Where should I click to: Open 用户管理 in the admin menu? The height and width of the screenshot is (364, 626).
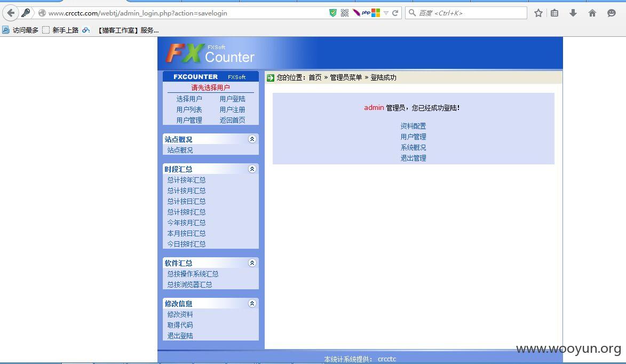413,137
